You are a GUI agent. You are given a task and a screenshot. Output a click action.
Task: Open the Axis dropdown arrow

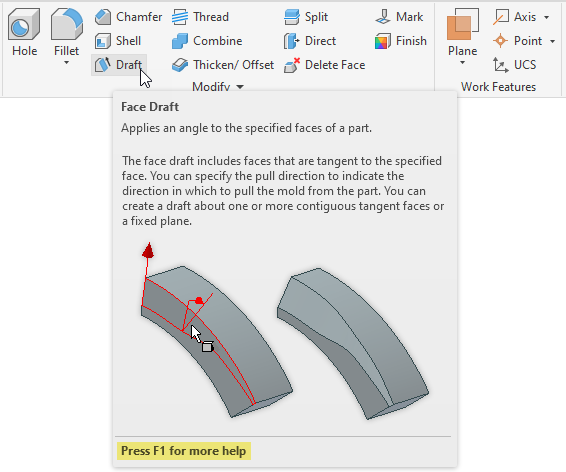click(547, 17)
